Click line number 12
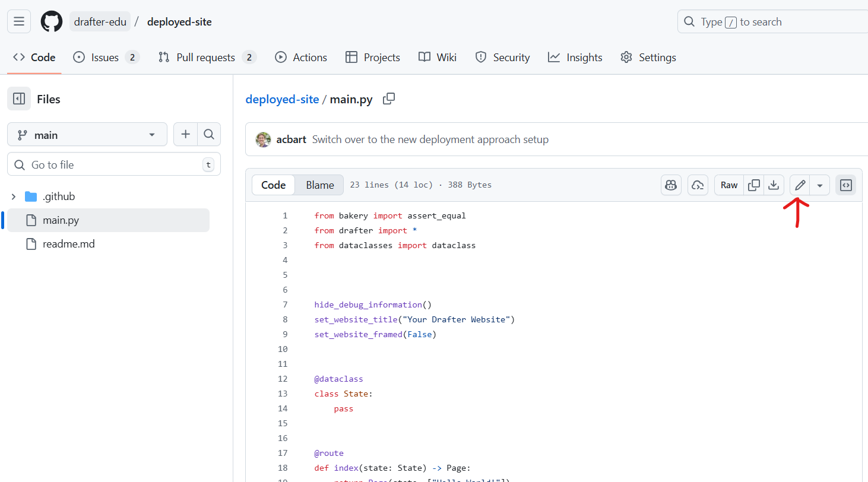Screen dimensions: 868x482 283,379
